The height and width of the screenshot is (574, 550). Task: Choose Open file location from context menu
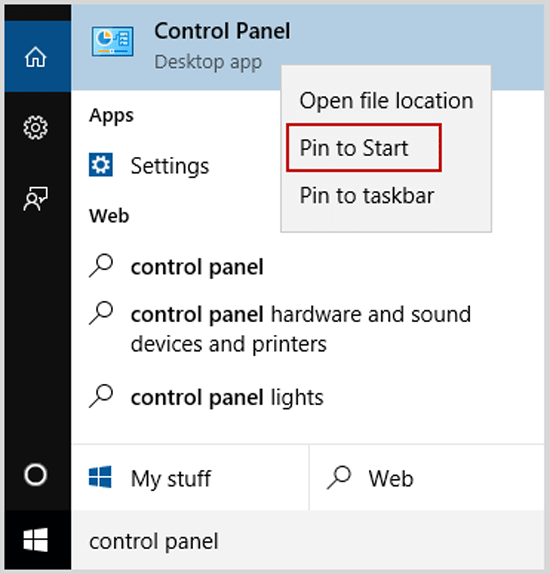tap(386, 101)
